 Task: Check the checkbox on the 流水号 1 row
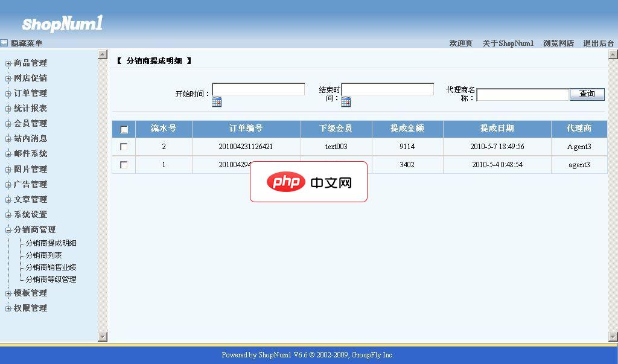(x=124, y=164)
